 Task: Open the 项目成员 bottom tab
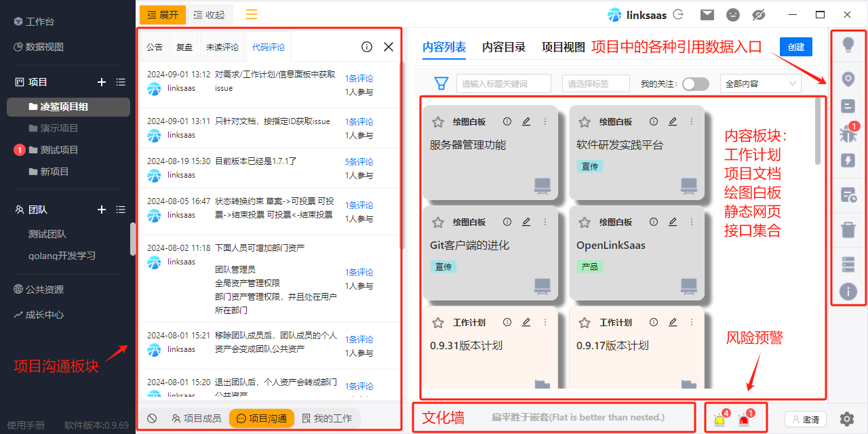coord(196,418)
